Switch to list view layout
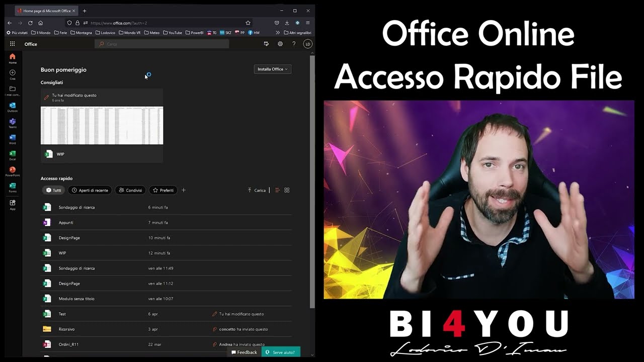 click(x=277, y=190)
